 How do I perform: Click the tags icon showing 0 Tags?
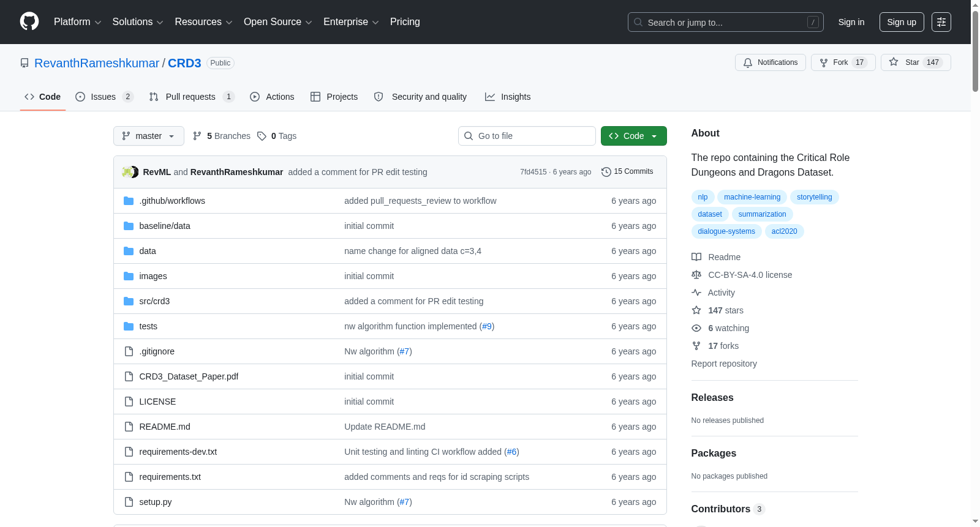pyautogui.click(x=262, y=136)
